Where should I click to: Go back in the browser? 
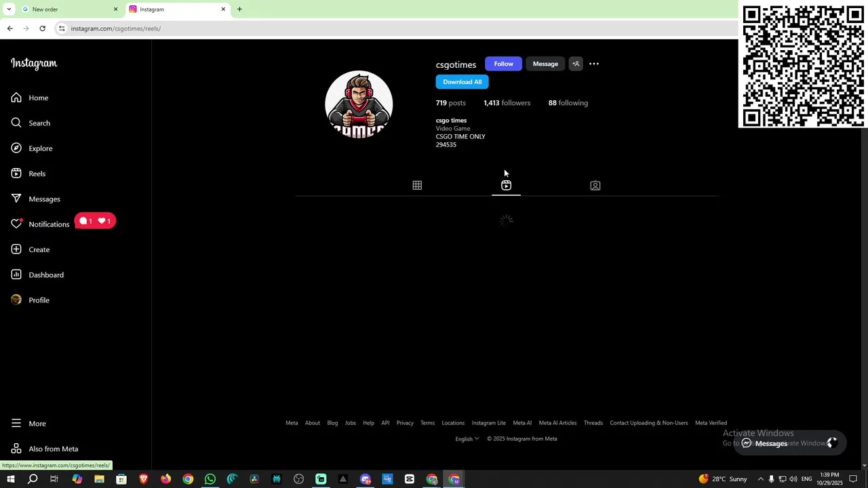pyautogui.click(x=9, y=28)
